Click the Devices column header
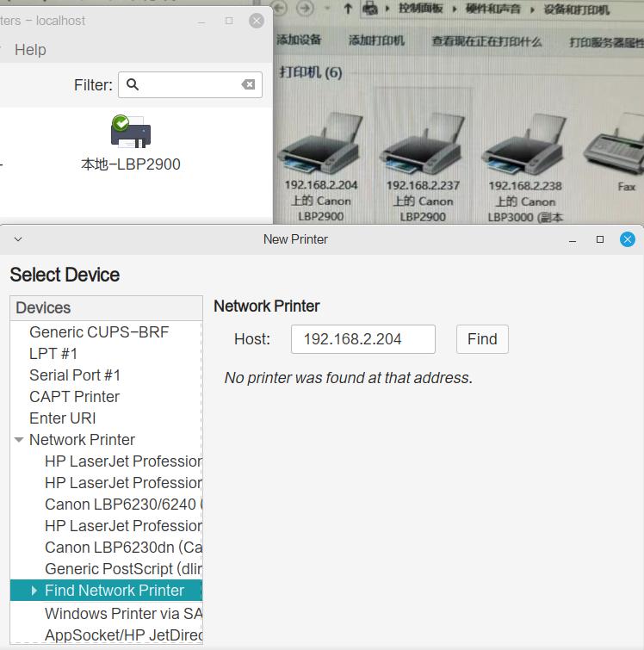644x650 pixels. pos(106,308)
